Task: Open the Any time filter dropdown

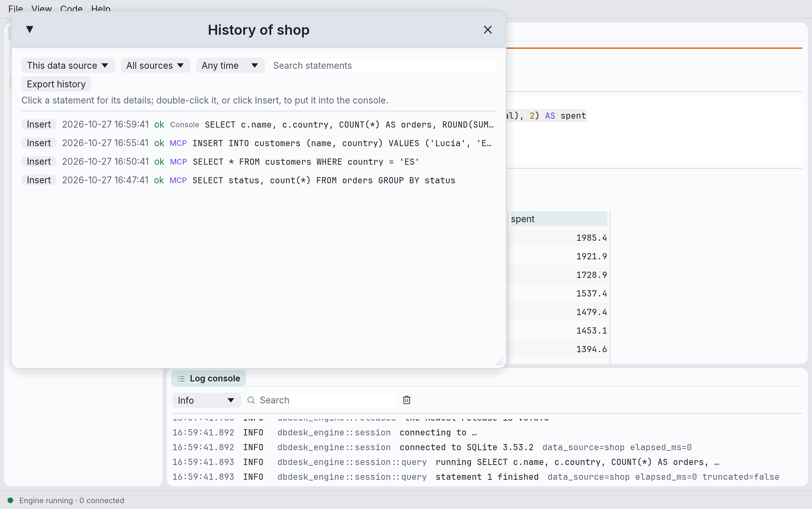Action: pyautogui.click(x=230, y=65)
